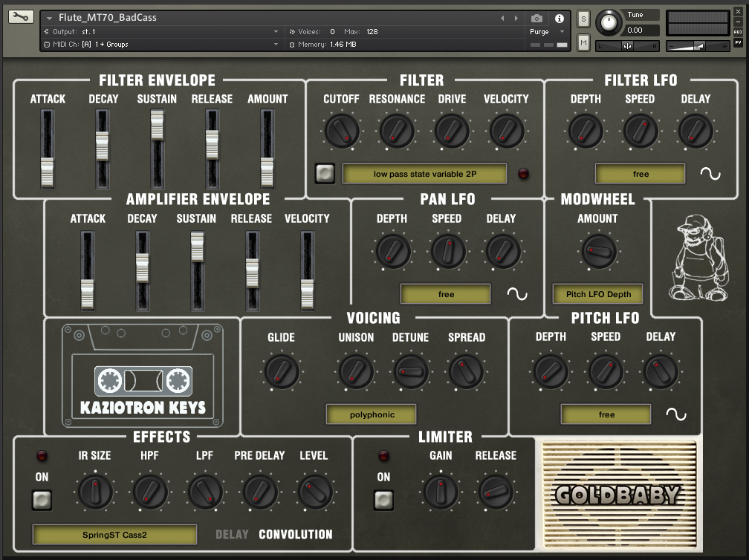Click the Filter Envelope Attack slider
The image size is (749, 560).
48,172
